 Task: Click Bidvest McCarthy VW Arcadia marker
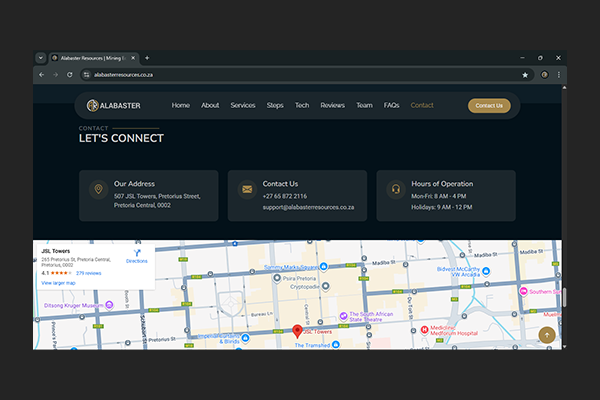486,271
